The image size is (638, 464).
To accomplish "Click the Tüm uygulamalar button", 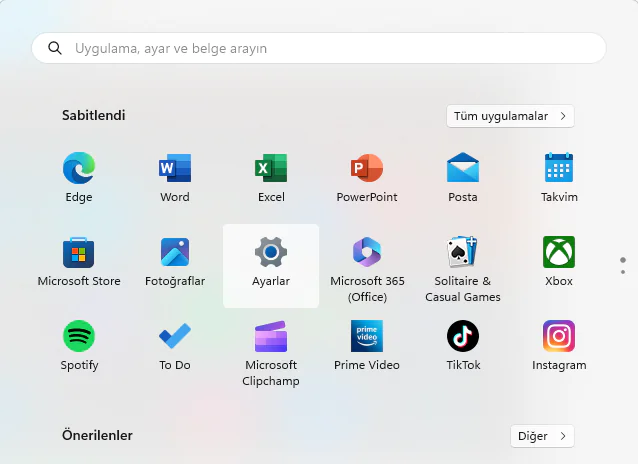I will click(x=510, y=116).
